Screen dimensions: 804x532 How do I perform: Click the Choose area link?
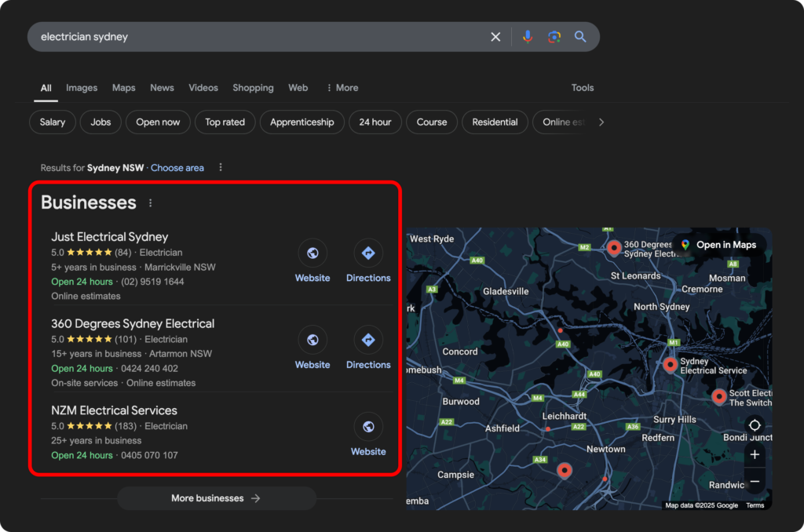pyautogui.click(x=177, y=168)
